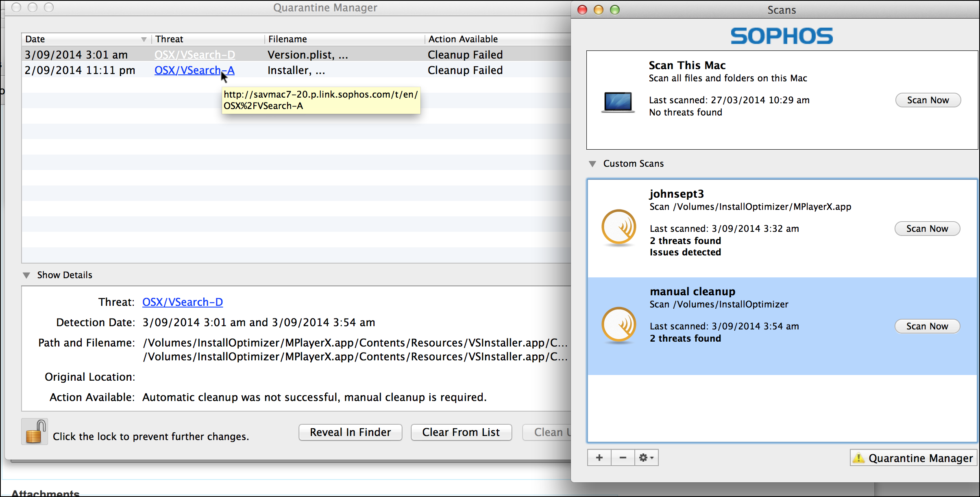This screenshot has width=980, height=497.
Task: Open OSX/VSearch-A threat link
Action: click(194, 70)
